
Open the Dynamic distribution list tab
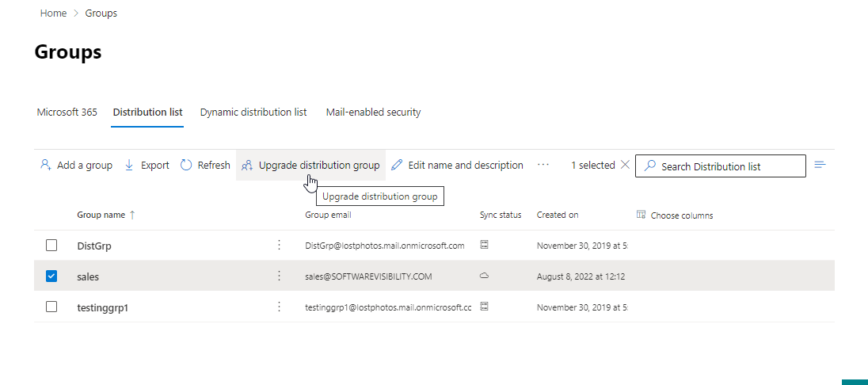point(253,112)
